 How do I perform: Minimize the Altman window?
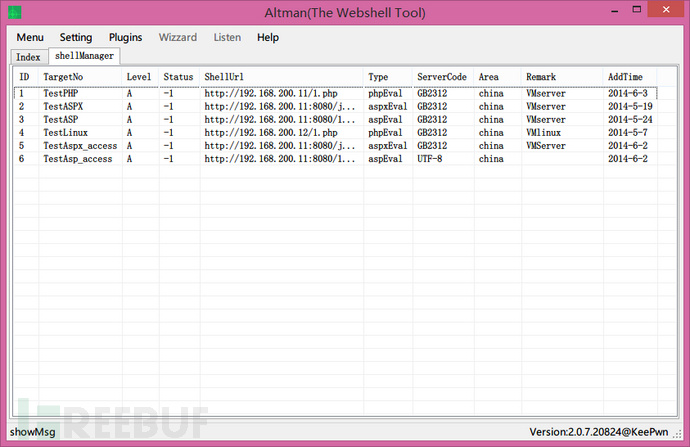615,11
